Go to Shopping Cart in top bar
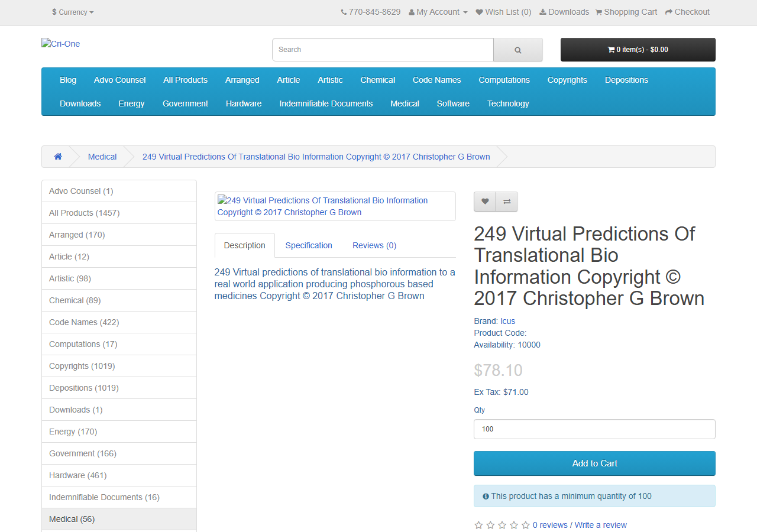Screen dimensions: 757x532 pyautogui.click(x=626, y=12)
